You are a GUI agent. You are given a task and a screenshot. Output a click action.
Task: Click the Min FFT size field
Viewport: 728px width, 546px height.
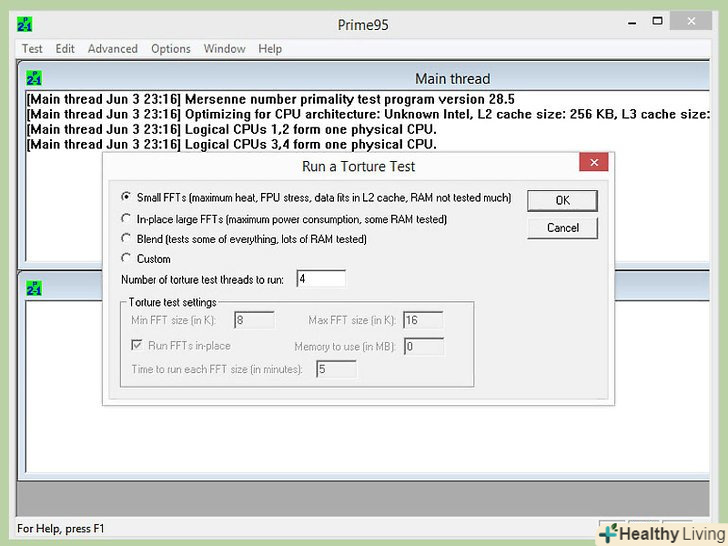pyautogui.click(x=254, y=320)
